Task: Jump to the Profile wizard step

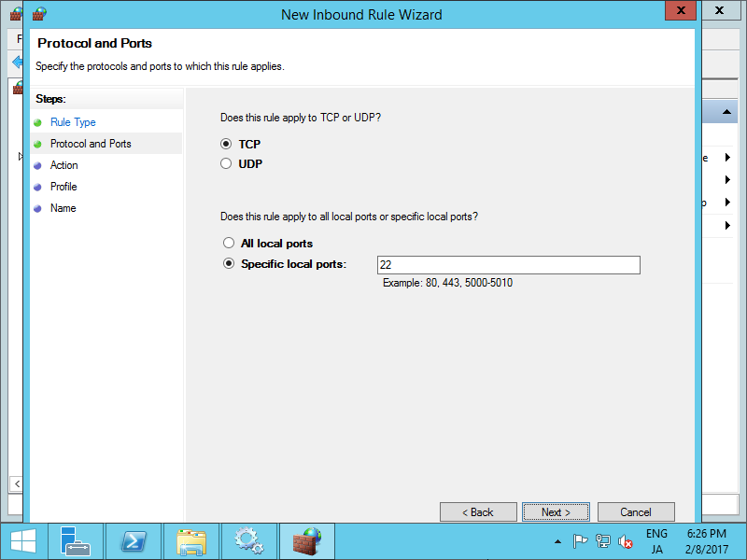Action: pyautogui.click(x=63, y=187)
